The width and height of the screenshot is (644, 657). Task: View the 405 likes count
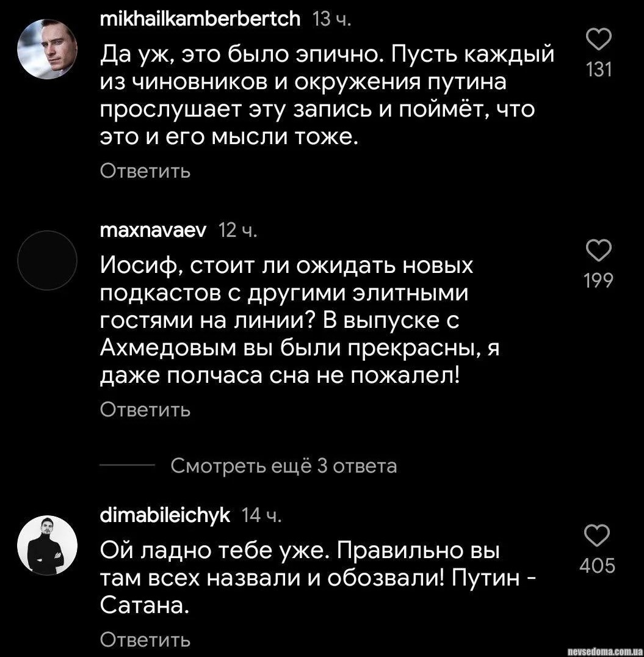point(598,566)
